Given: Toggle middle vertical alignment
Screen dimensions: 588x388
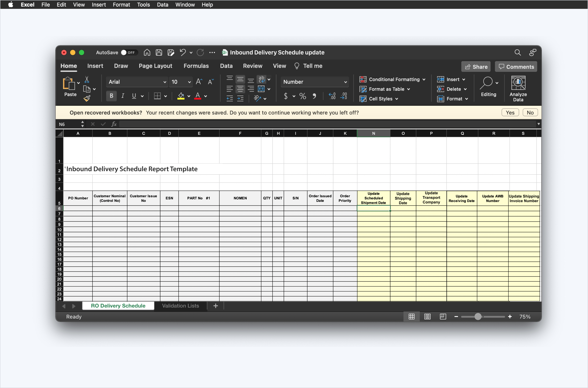Looking at the screenshot, I should click(240, 80).
